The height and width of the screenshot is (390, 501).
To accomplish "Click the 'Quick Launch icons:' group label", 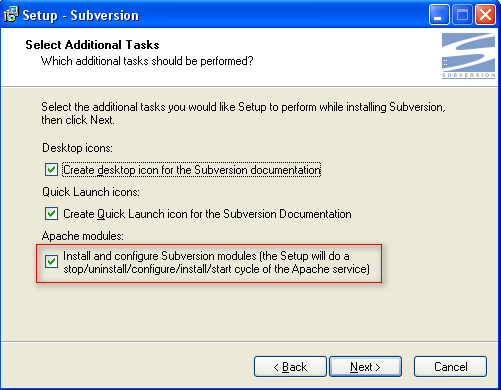I will (x=91, y=192).
